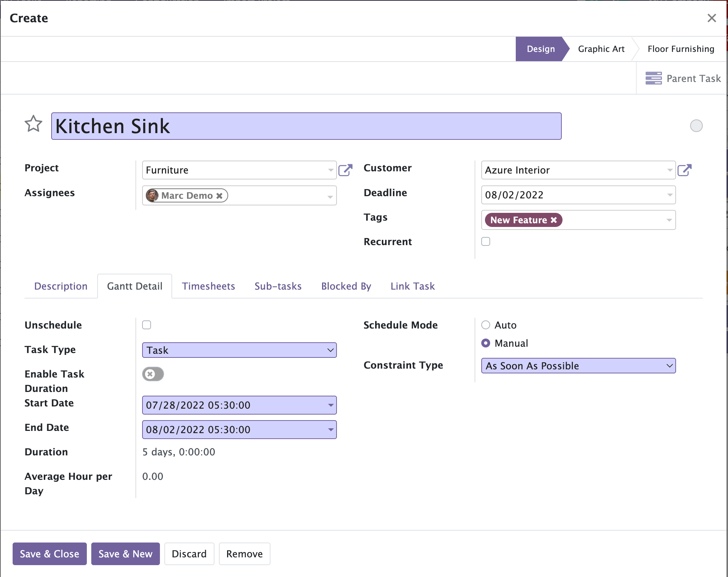Image resolution: width=728 pixels, height=577 pixels.
Task: Click the Parent Task icon button
Action: click(653, 78)
